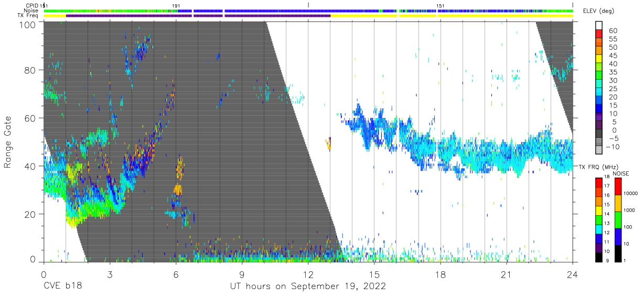Click the 'ELEV (deg)' legend title

(599, 12)
